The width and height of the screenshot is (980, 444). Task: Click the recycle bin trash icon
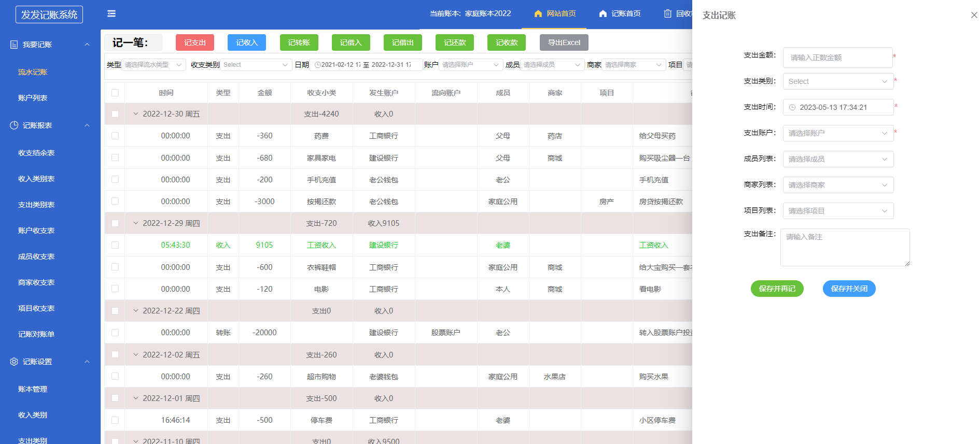click(668, 13)
